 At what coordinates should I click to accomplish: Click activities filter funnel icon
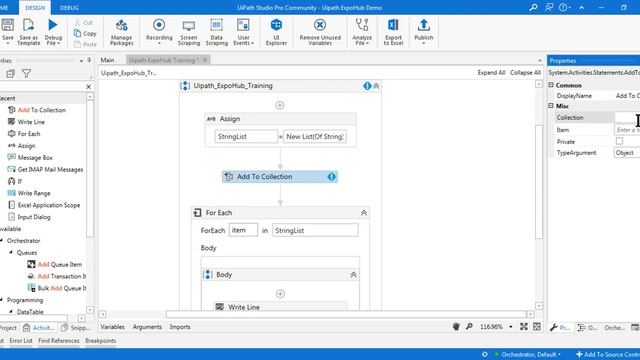click(x=27, y=73)
